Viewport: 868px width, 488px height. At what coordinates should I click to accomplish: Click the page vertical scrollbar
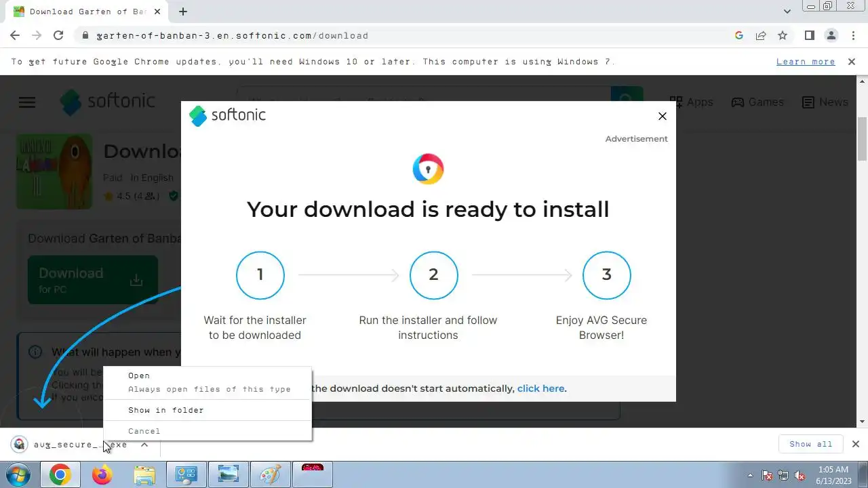862,138
